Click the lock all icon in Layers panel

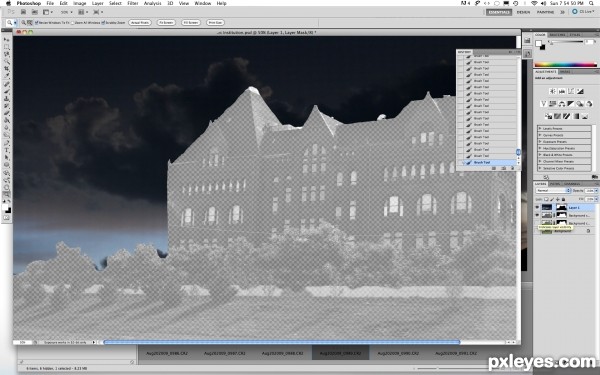pos(563,199)
